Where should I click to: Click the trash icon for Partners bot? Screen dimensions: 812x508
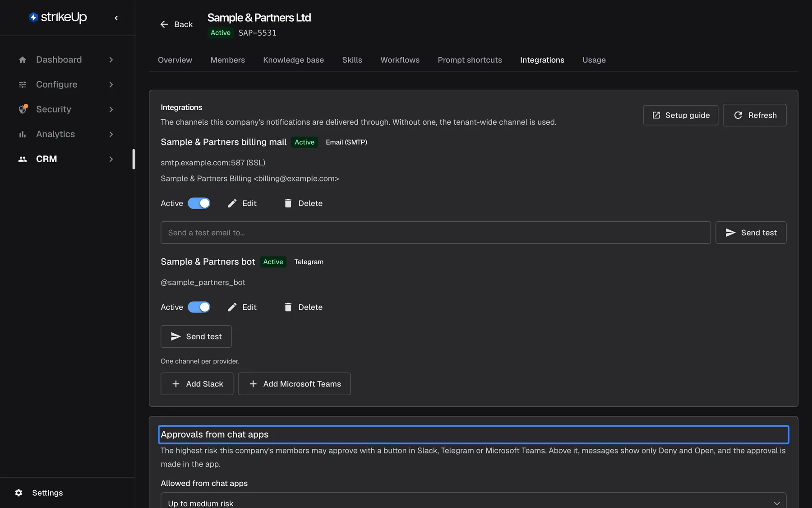point(288,307)
